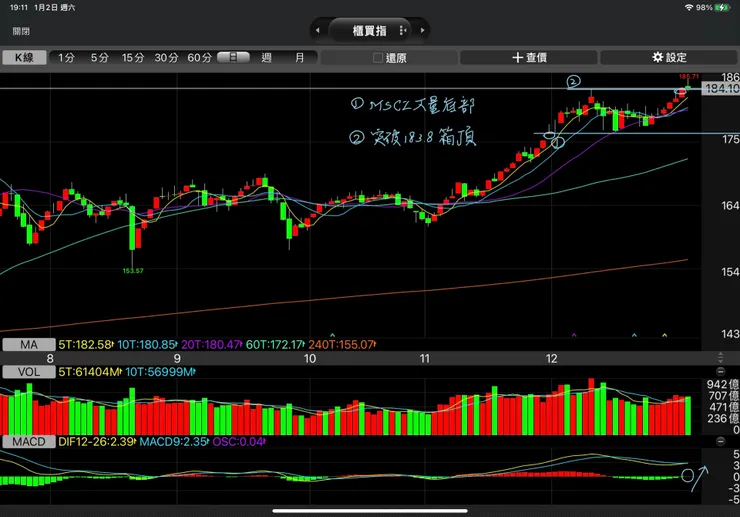Screen dimensions: 740x517
Task: Click the DIF12-26:2.39 value
Action: pyautogui.click(x=97, y=442)
